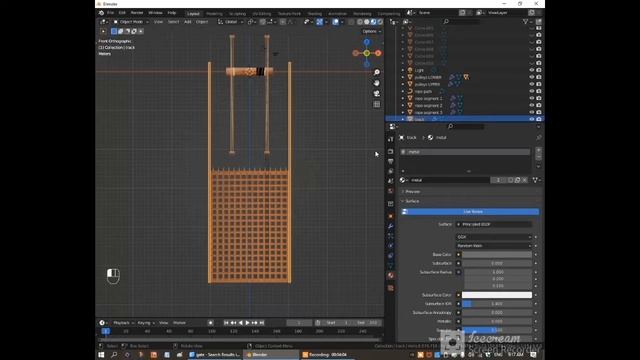Click the Principled BSDF surface field
640x360 pixels.
pos(494,224)
